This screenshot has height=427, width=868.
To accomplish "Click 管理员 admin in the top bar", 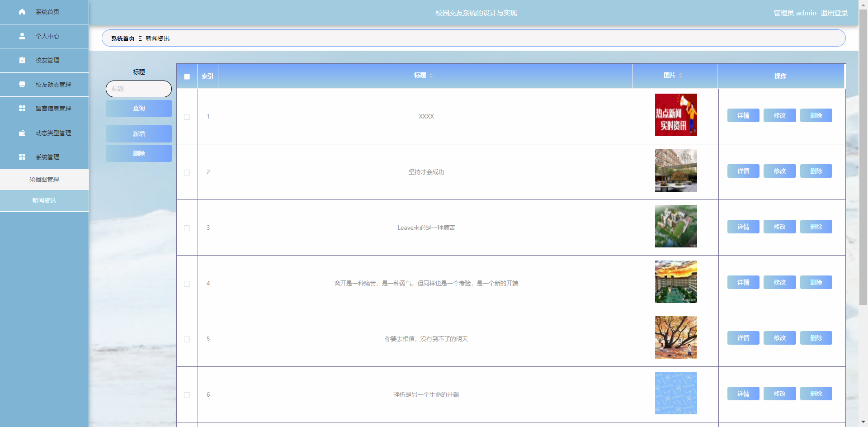I will (x=795, y=13).
